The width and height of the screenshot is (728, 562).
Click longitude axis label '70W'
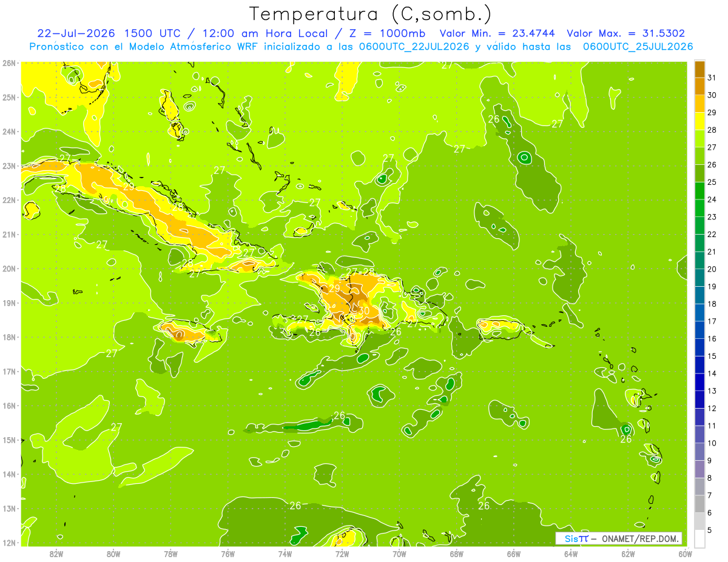399,554
